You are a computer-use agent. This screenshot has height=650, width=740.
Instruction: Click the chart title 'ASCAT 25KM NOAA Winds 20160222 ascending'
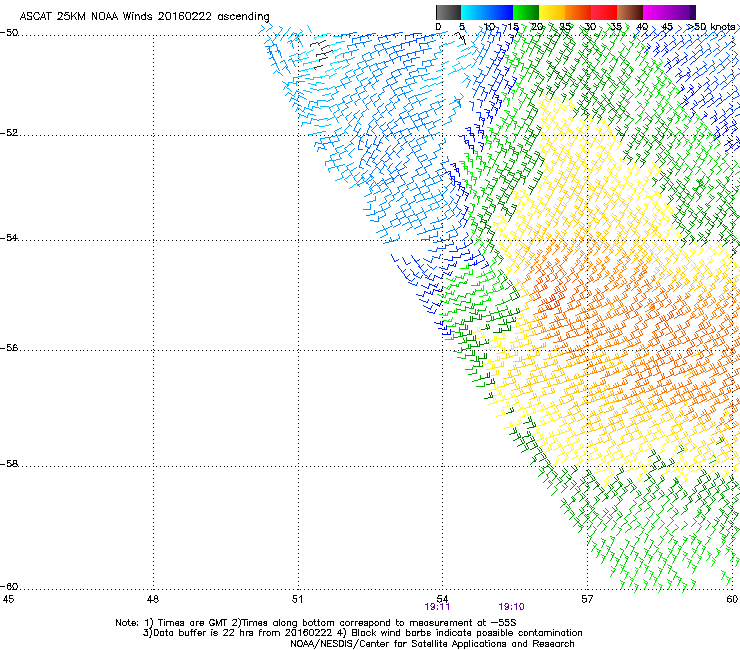click(144, 17)
